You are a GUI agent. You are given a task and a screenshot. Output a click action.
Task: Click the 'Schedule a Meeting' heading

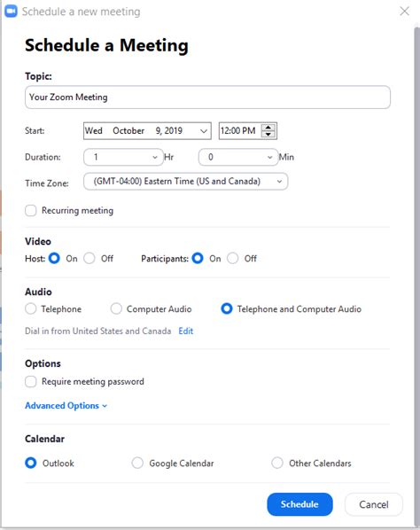click(x=107, y=45)
